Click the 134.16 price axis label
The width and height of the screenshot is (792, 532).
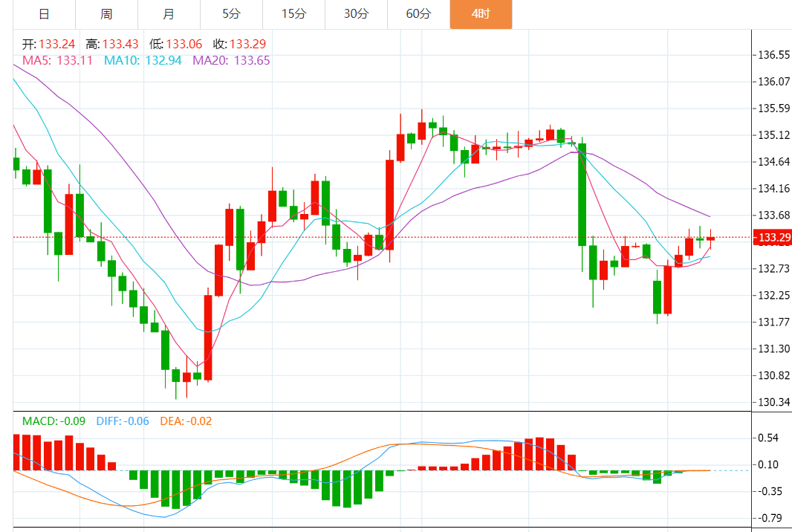click(774, 189)
